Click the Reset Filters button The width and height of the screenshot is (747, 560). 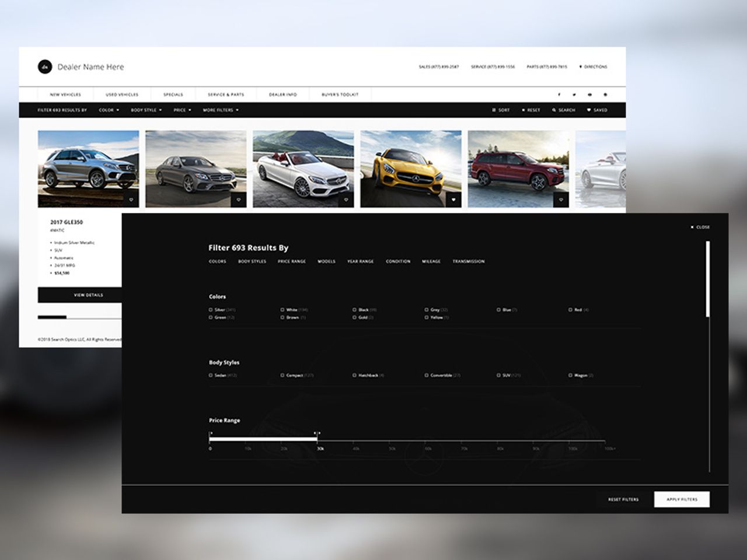coord(623,499)
